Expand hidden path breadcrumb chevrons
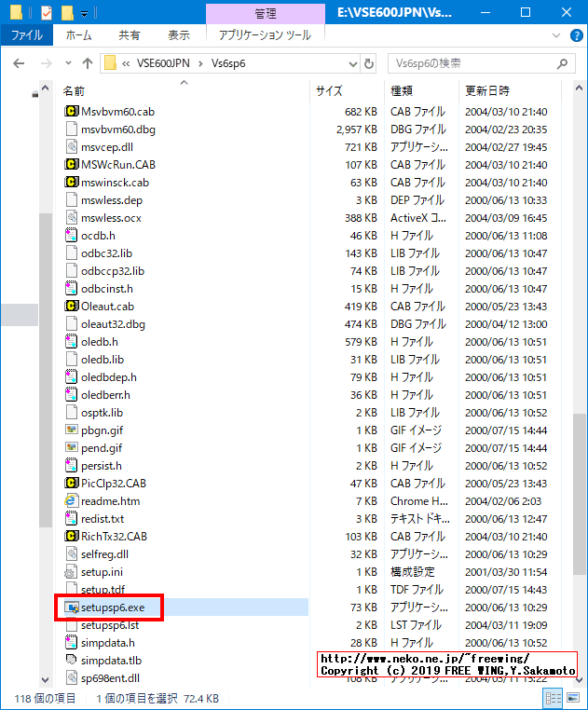 coord(126,64)
